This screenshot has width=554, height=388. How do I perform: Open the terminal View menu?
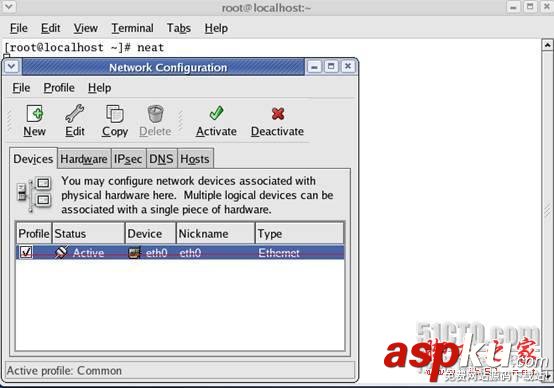click(86, 28)
